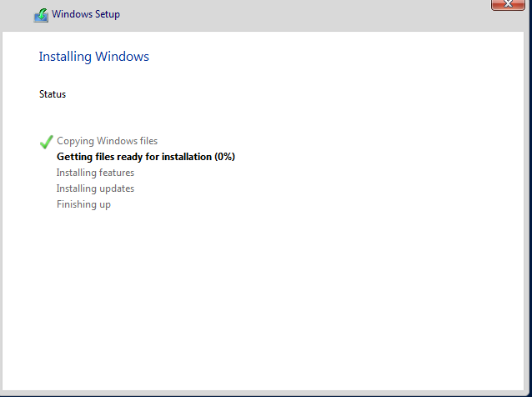Click the 'Windows Setup' title text
The width and height of the screenshot is (532, 397).
pos(86,14)
